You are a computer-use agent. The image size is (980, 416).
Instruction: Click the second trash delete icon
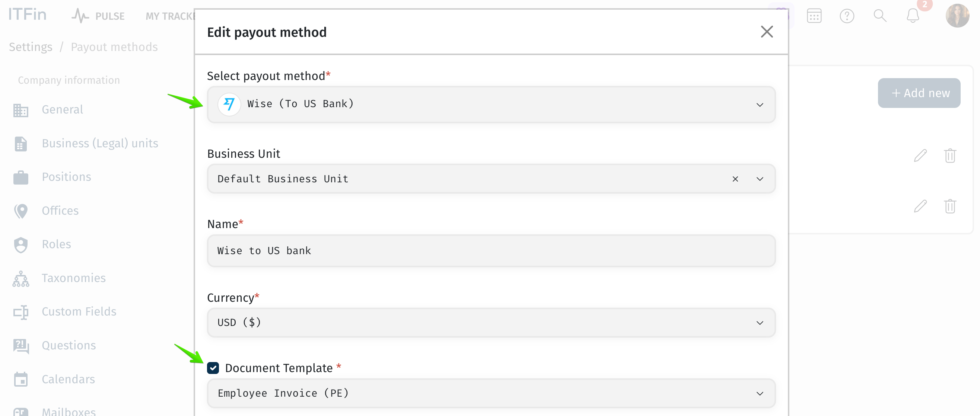(x=950, y=206)
